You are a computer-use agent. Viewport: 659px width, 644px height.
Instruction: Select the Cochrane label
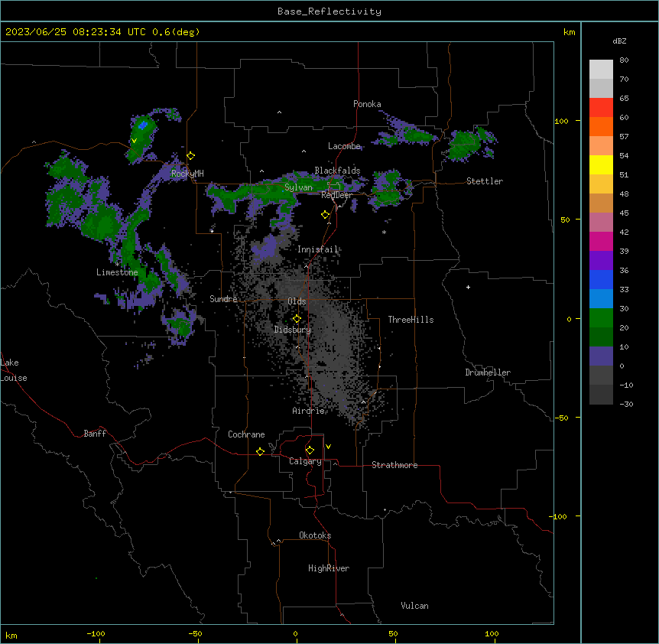[246, 434]
